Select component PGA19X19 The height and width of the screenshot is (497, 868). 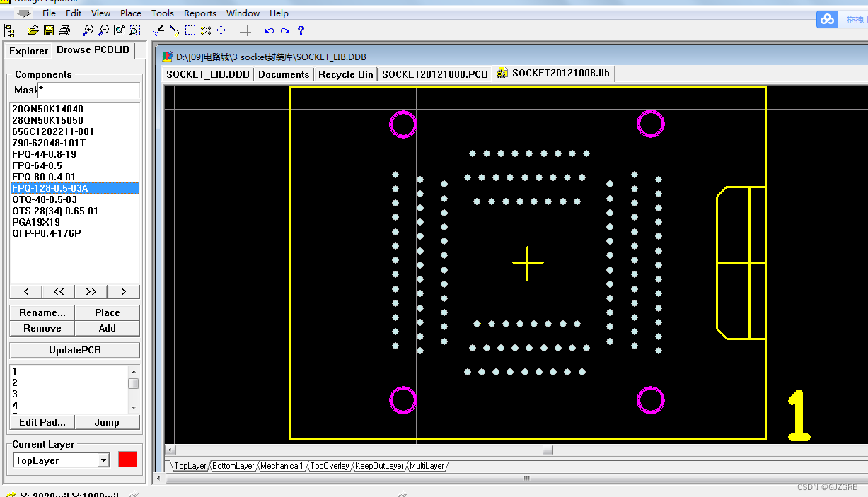coord(74,222)
